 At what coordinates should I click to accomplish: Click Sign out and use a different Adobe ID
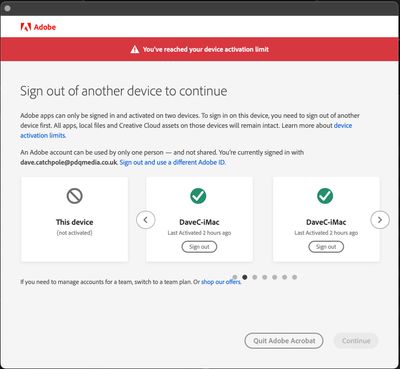coord(172,162)
